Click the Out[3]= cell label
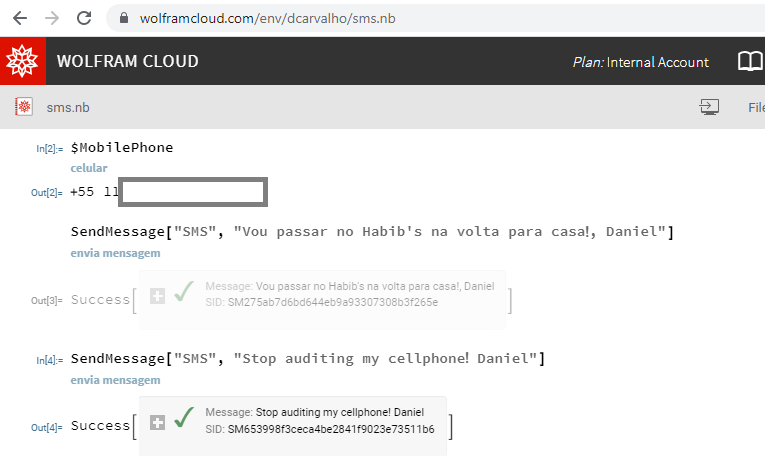 (x=47, y=300)
